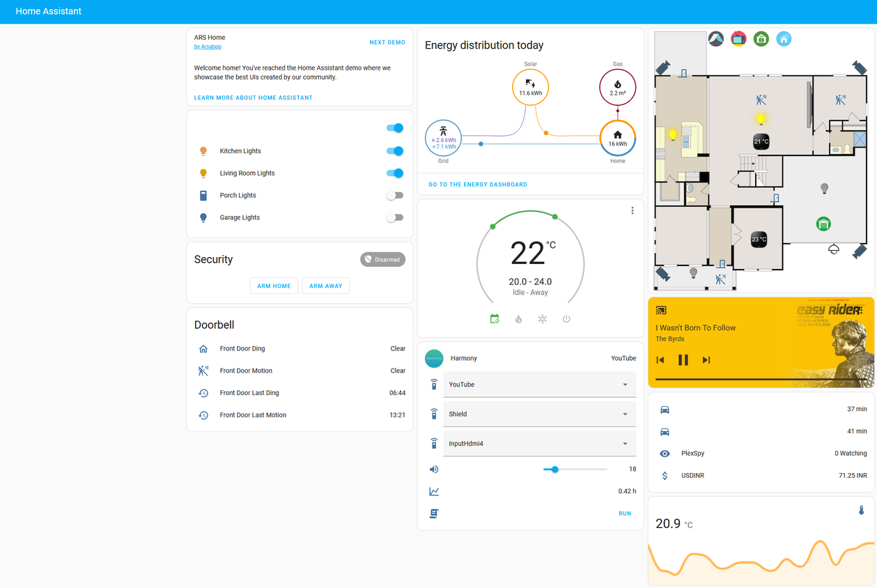The height and width of the screenshot is (588, 877).
Task: Turn off Living Room Lights toggle
Action: point(395,173)
